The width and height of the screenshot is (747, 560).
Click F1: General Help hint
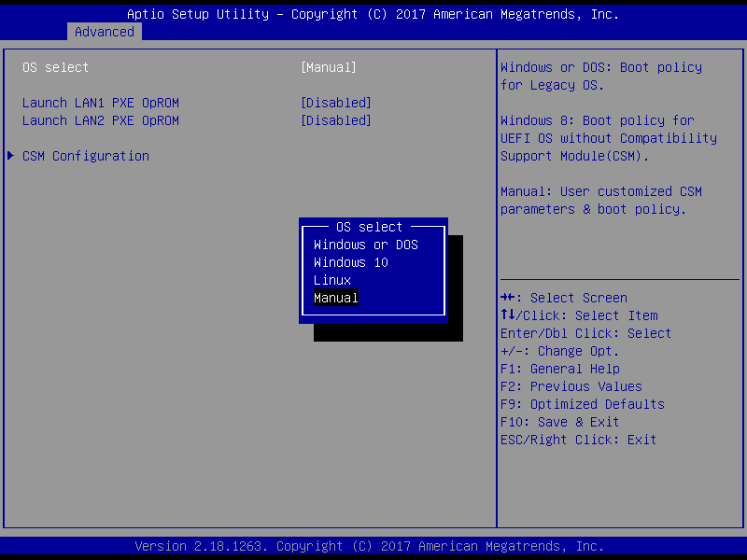pos(559,369)
